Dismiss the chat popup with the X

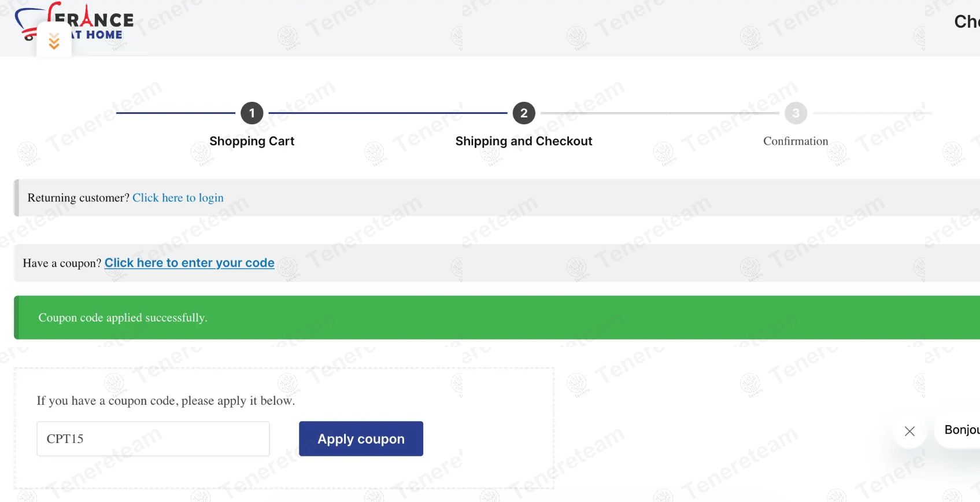click(x=909, y=431)
